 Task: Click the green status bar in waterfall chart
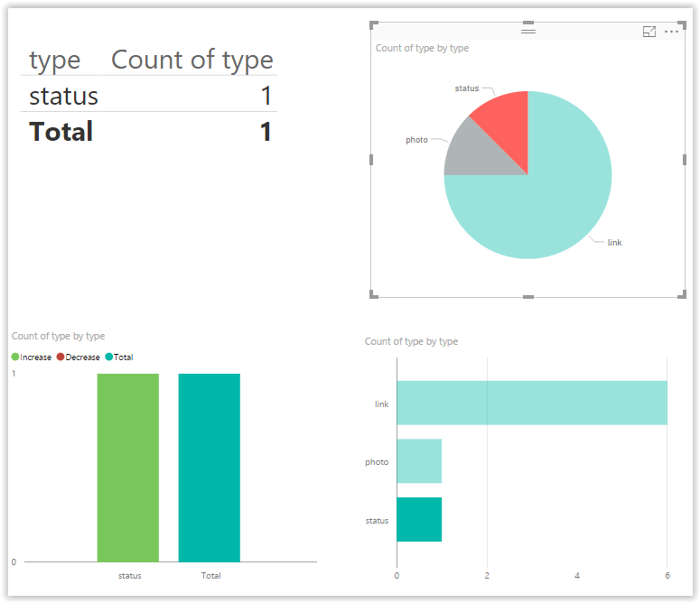tap(127, 468)
